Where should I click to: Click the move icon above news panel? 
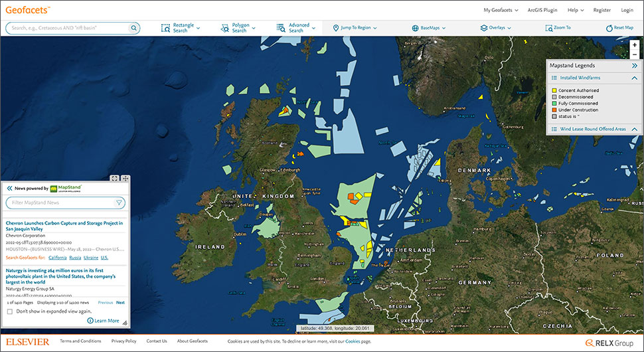(x=125, y=179)
